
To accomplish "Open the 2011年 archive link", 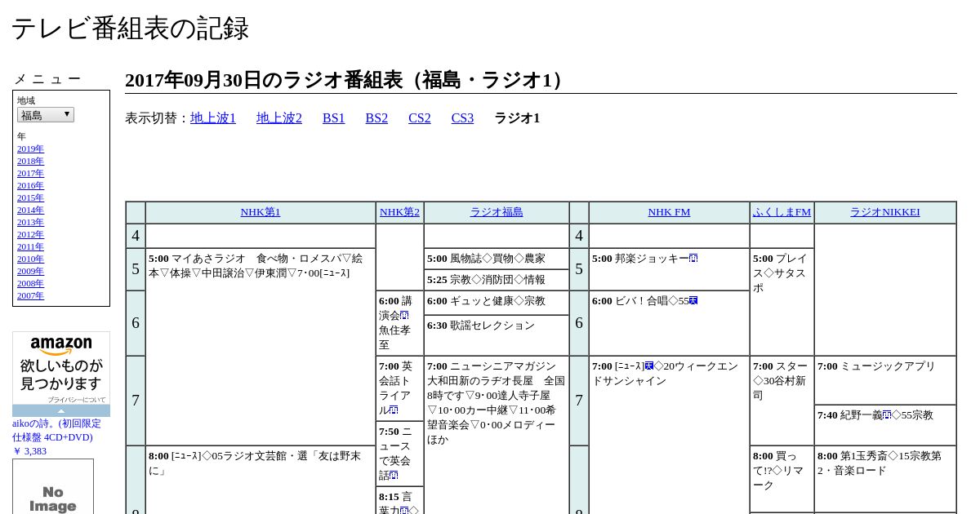I will (30, 246).
